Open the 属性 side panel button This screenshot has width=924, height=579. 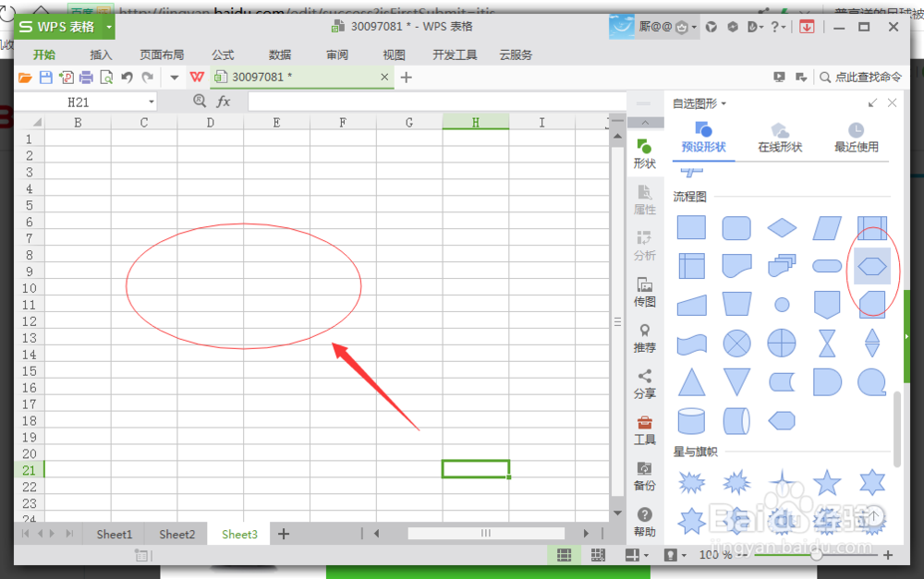tap(645, 200)
